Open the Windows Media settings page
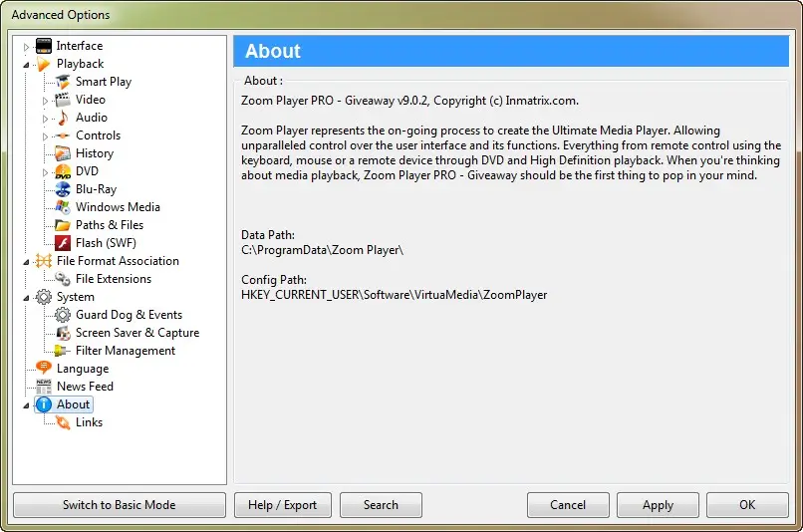803x532 pixels. click(x=118, y=207)
